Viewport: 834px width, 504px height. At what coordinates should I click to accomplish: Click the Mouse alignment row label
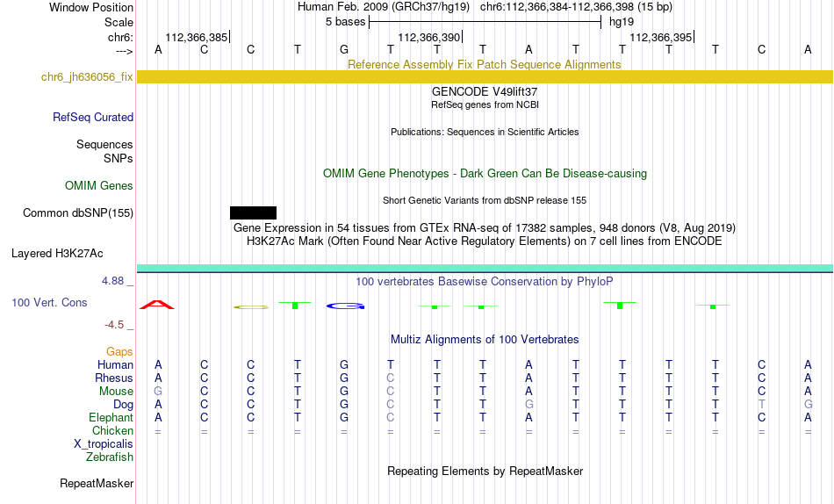(116, 392)
